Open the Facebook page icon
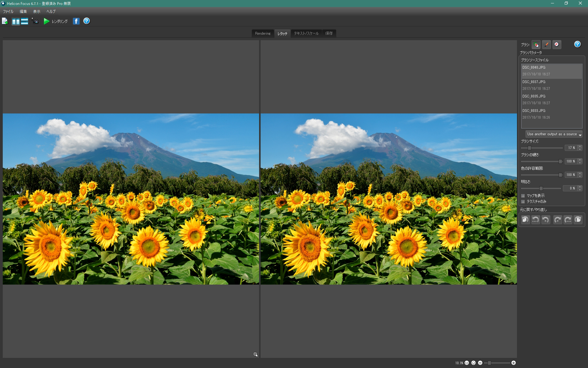Screen dimensions: 588x368 [76, 21]
